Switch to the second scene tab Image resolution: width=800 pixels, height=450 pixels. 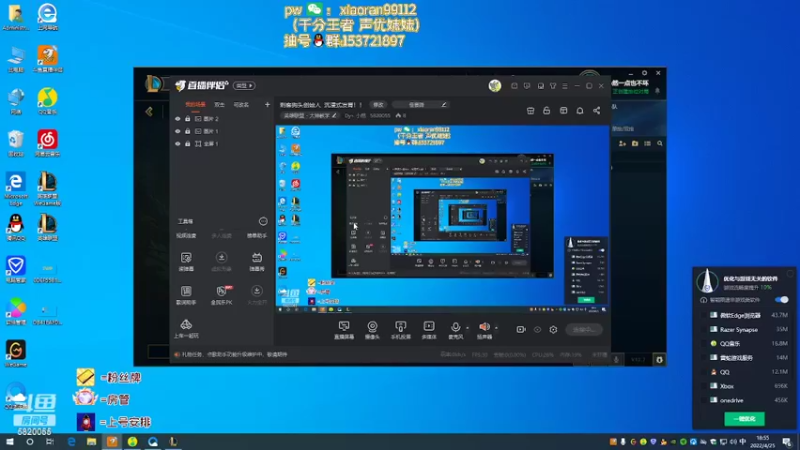tap(219, 105)
